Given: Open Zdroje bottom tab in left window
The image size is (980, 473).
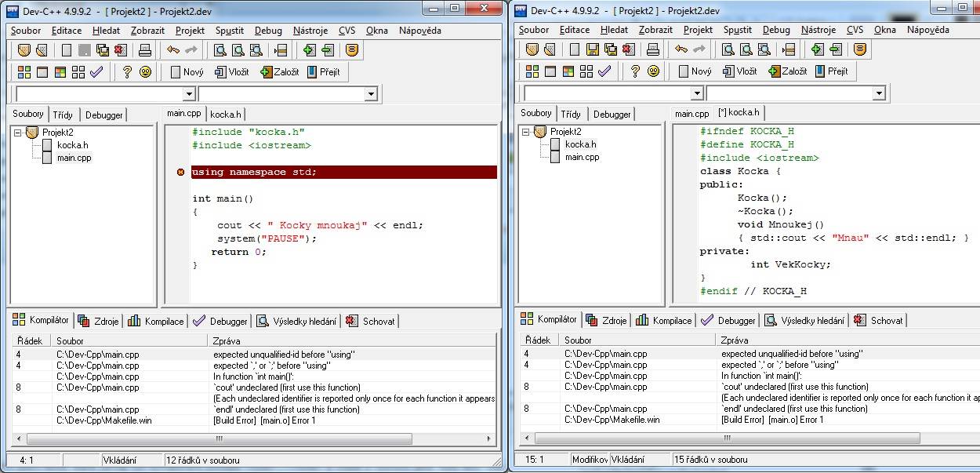Looking at the screenshot, I should (99, 321).
